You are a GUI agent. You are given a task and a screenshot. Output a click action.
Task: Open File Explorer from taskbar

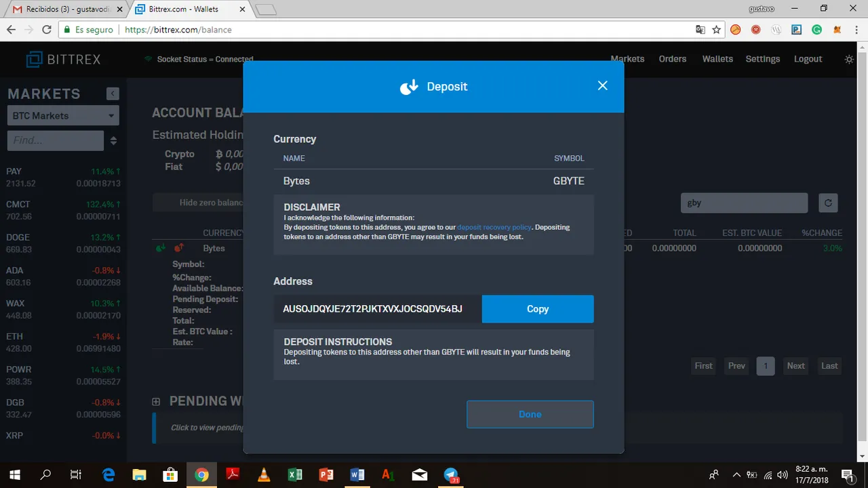pos(139,475)
